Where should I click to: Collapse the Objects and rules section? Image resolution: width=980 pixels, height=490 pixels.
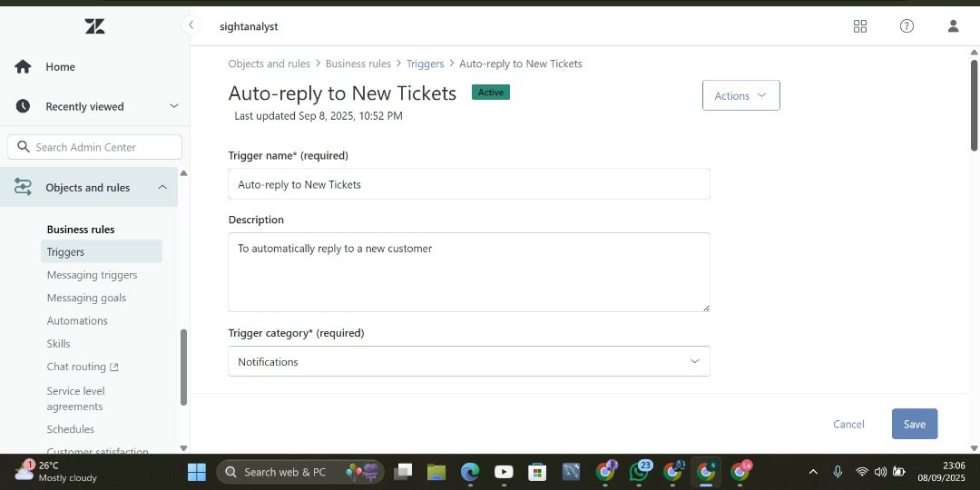(162, 188)
